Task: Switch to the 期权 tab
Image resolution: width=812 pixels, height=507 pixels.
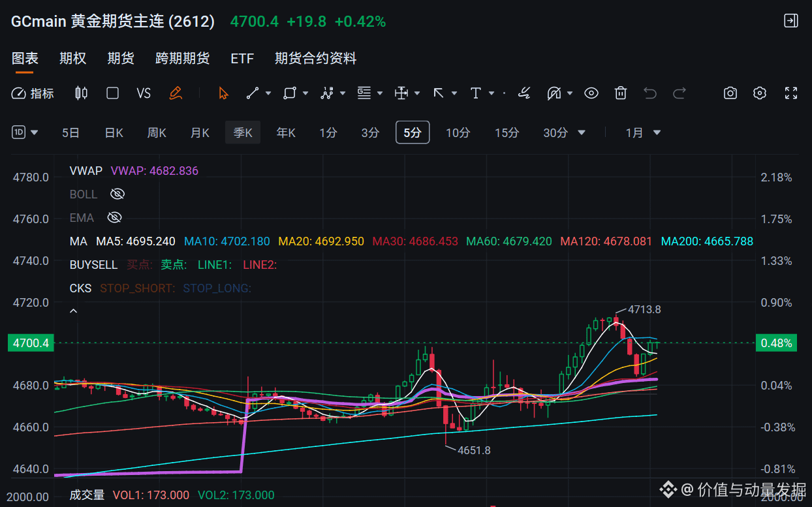Action: pos(72,58)
